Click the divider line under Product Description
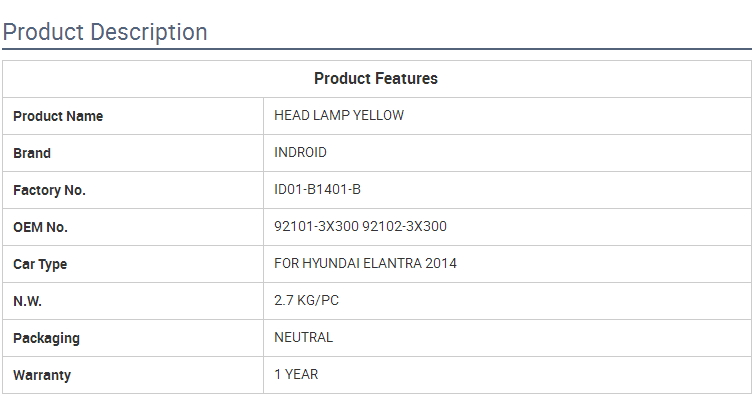The image size is (755, 396). coord(377,49)
